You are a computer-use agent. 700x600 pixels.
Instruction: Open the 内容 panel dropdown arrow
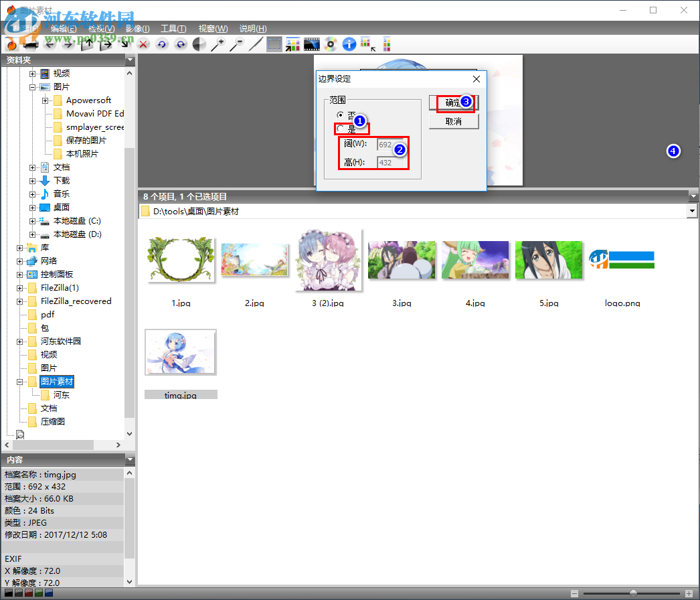click(130, 460)
